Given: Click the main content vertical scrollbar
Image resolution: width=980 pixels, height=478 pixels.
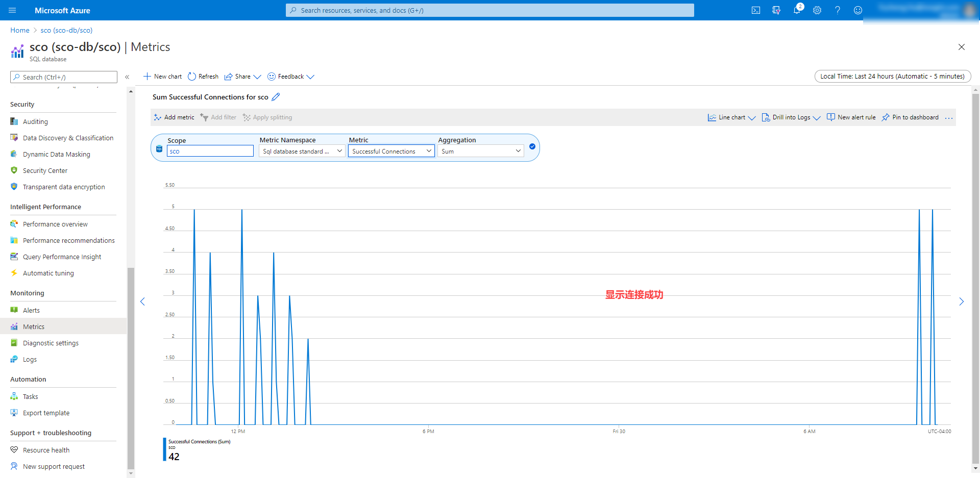Looking at the screenshot, I should click(975, 278).
